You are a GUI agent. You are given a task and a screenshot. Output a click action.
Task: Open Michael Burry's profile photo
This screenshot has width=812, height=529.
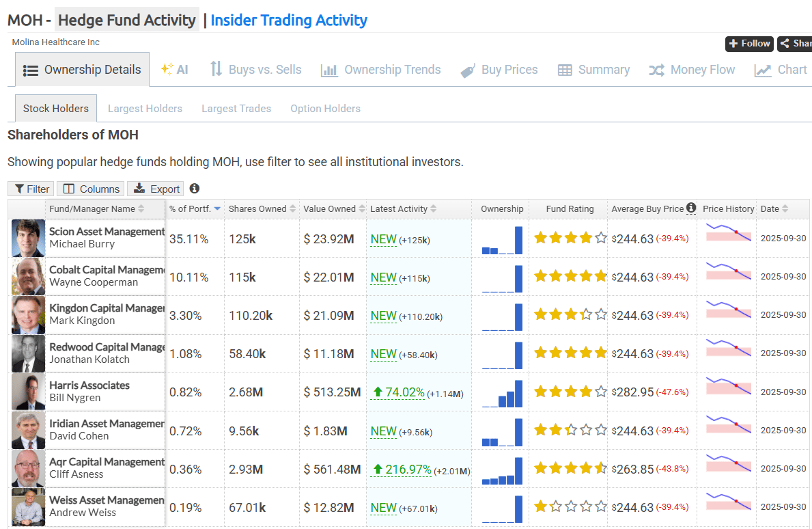(28, 239)
